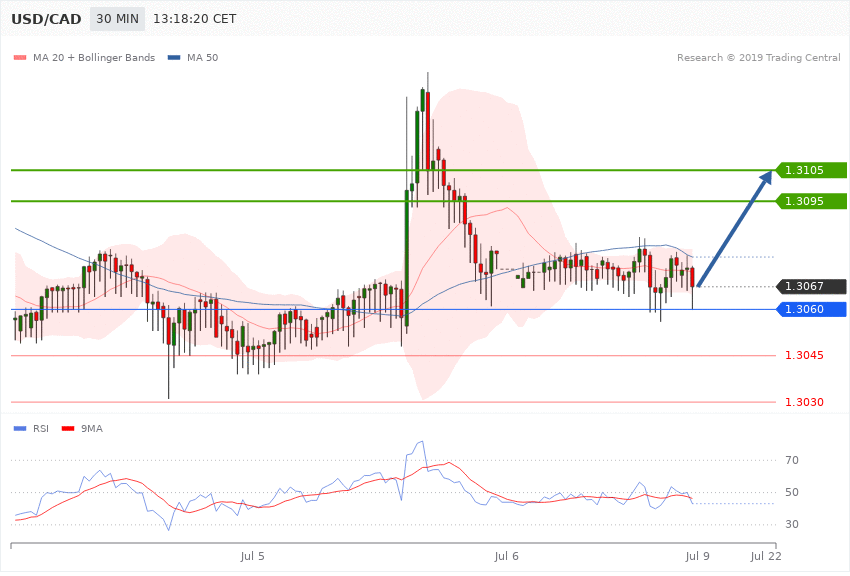Viewport: 850px width, 576px height.
Task: Click the 13:18:20 CET timestamp
Action: pos(195,19)
